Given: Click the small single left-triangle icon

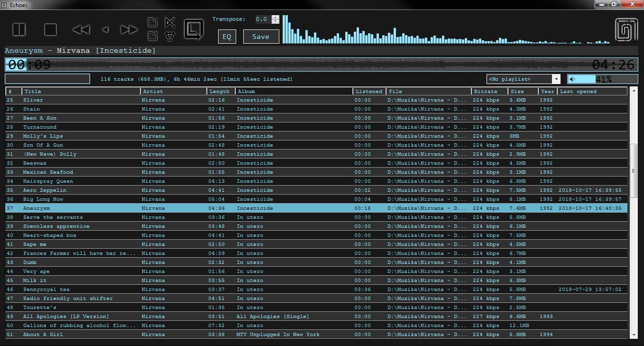Looking at the screenshot, I should tap(105, 30).
